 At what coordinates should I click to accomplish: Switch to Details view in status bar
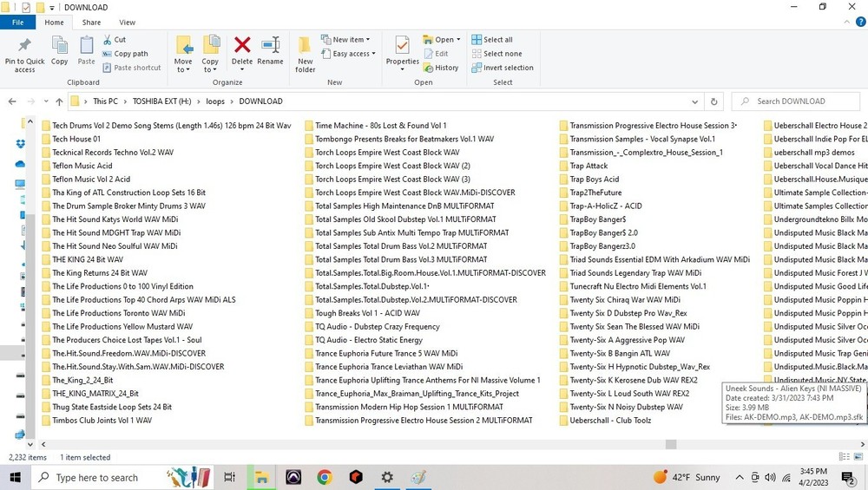845,457
